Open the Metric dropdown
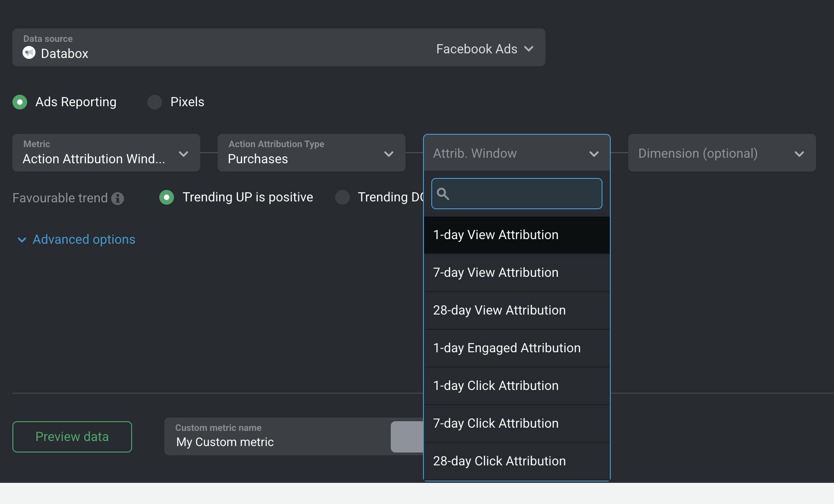834x504 pixels. pos(106,153)
